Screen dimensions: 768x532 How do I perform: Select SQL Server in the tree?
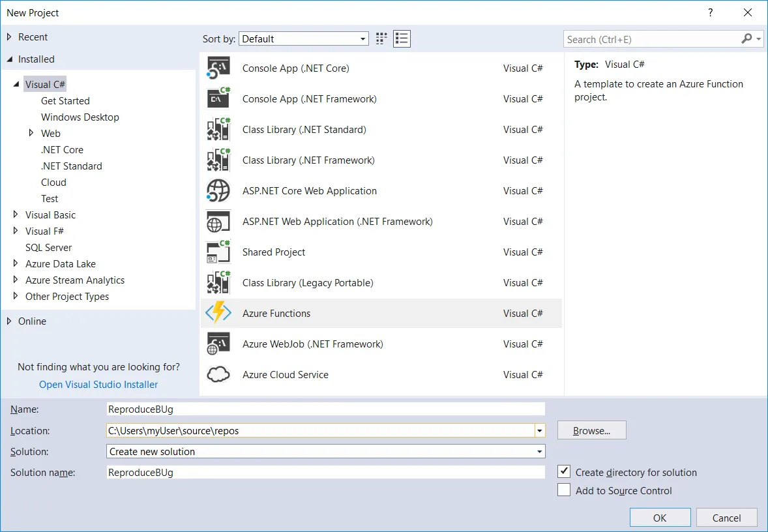[48, 247]
